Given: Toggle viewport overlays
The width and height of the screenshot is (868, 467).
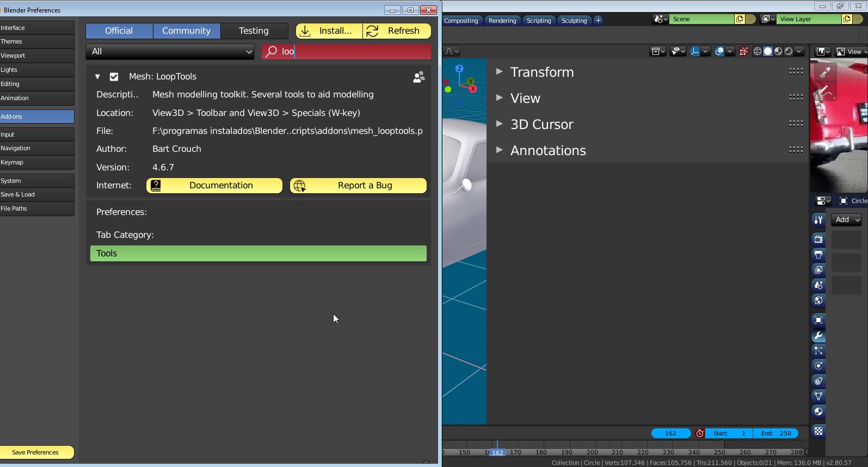Looking at the screenshot, I should click(719, 51).
